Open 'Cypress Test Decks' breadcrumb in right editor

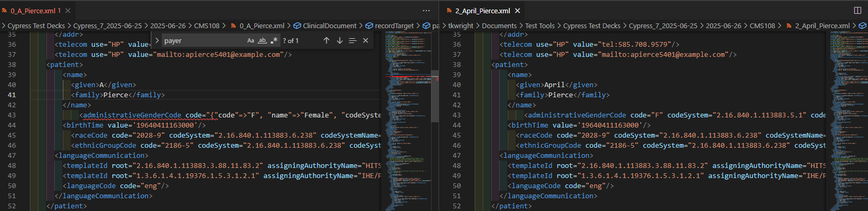592,26
